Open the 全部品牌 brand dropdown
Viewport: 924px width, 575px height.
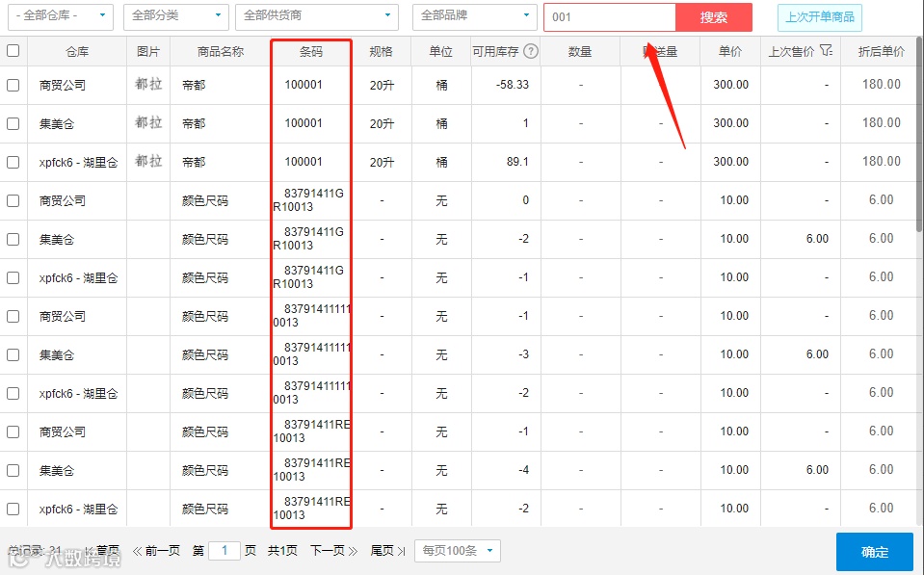(475, 16)
